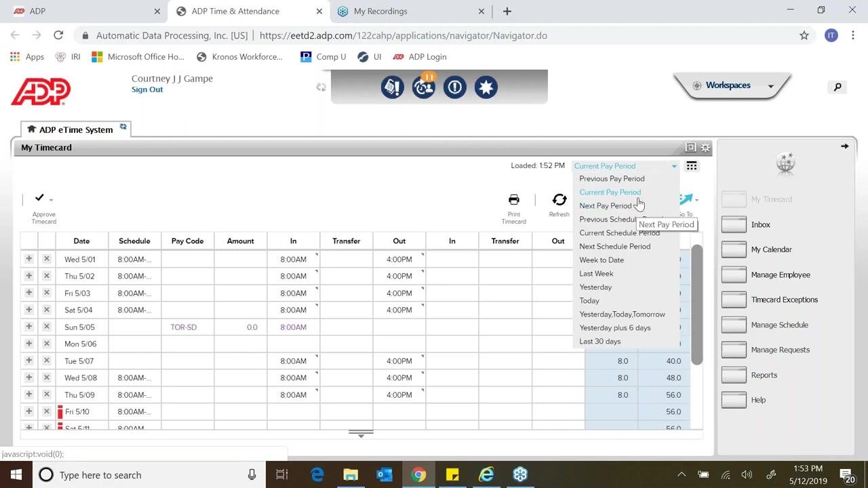
Task: Open Timecard Exceptions in sidebar
Action: click(x=784, y=300)
